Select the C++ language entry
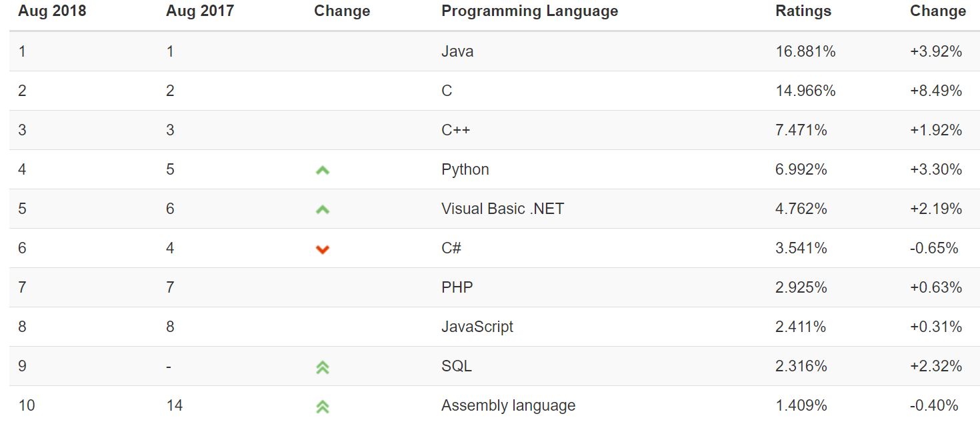980x422 pixels. pos(455,130)
